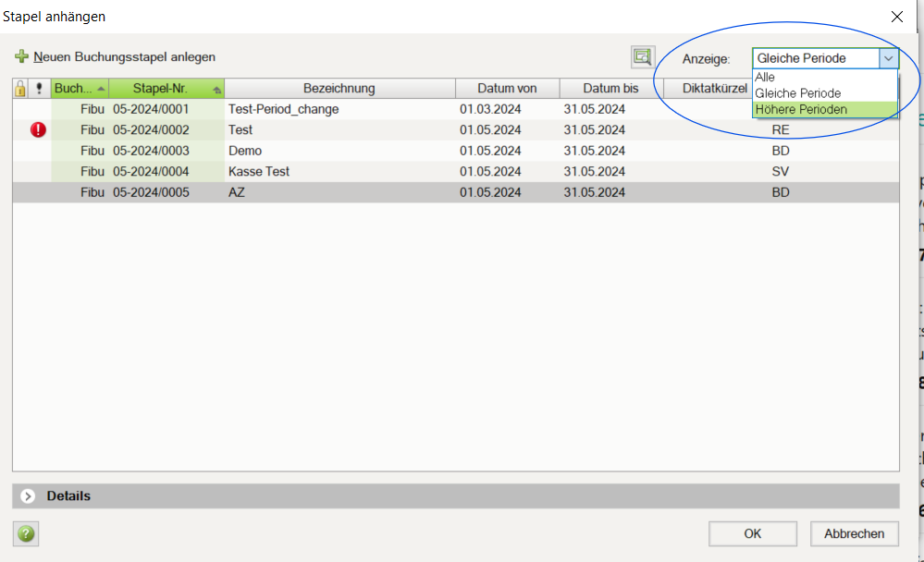Select the 'Kasse Test' batch row

[x=259, y=171]
